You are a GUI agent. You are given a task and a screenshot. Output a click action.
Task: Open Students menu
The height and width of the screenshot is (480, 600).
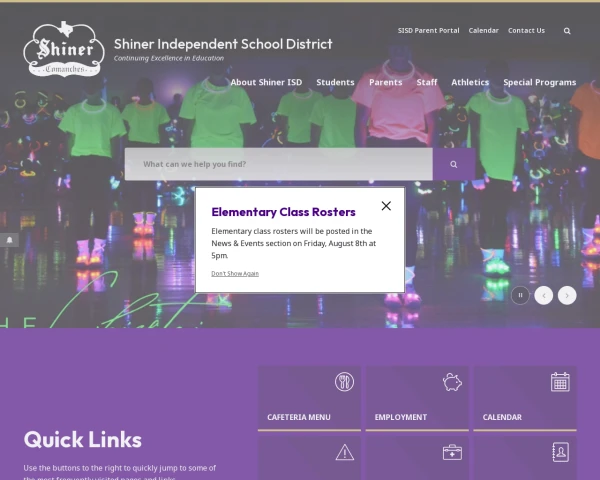click(x=336, y=82)
